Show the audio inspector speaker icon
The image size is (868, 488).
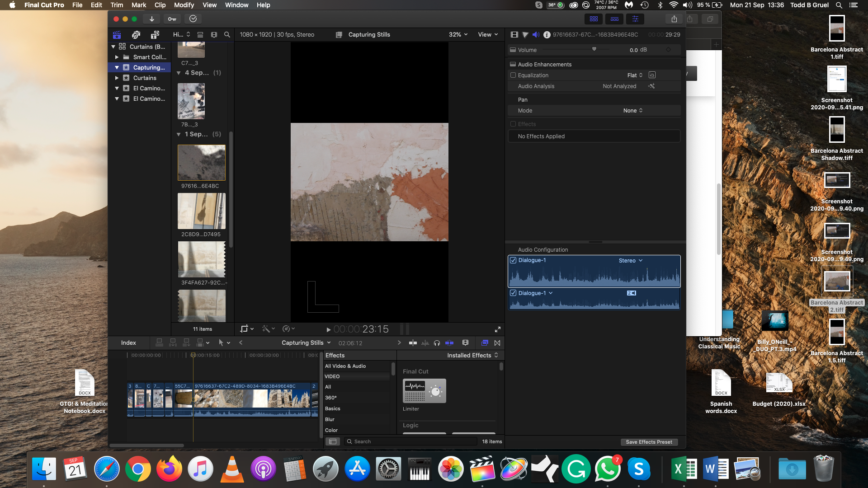536,35
